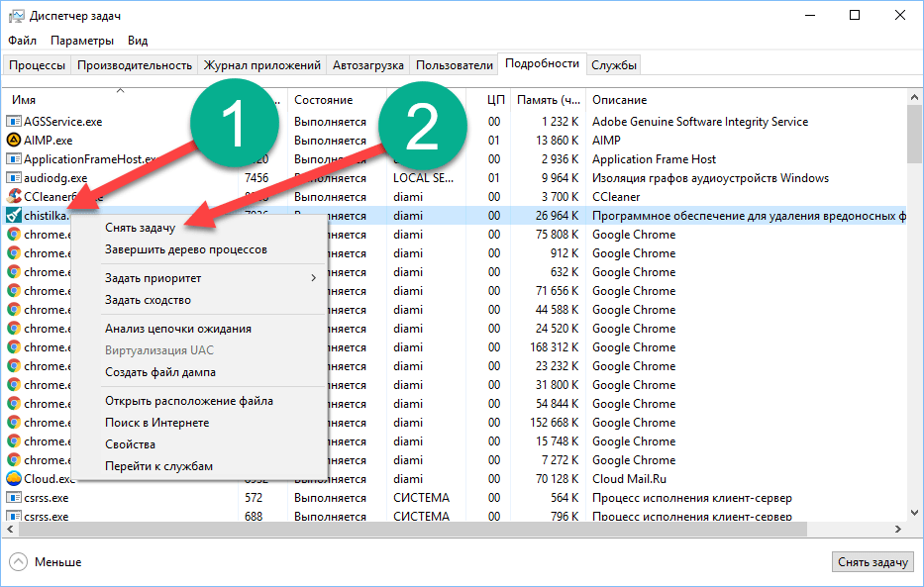The height and width of the screenshot is (587, 924).
Task: Open the Параметры menu
Action: (82, 41)
